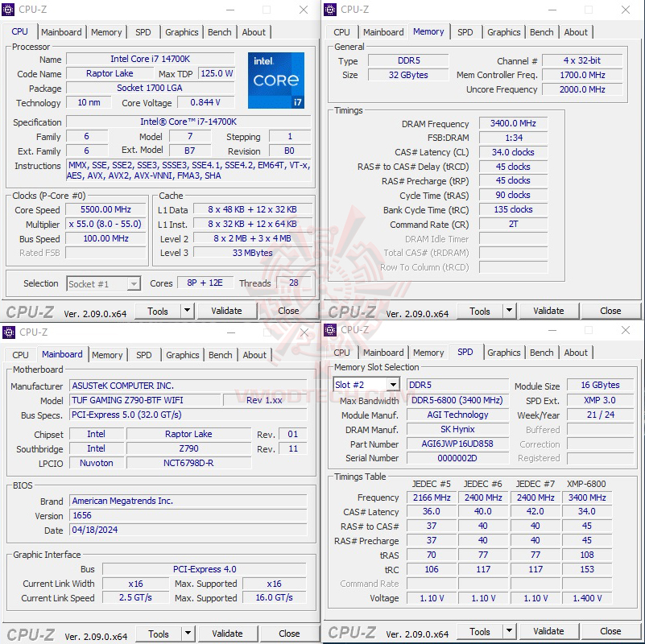The image size is (645, 644).
Task: Click the Core Voltage 0.844 V value
Action: coord(205,102)
